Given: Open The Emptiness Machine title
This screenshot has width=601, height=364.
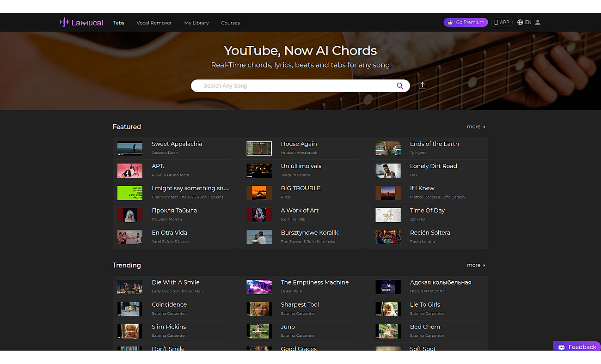Looking at the screenshot, I should [315, 283].
